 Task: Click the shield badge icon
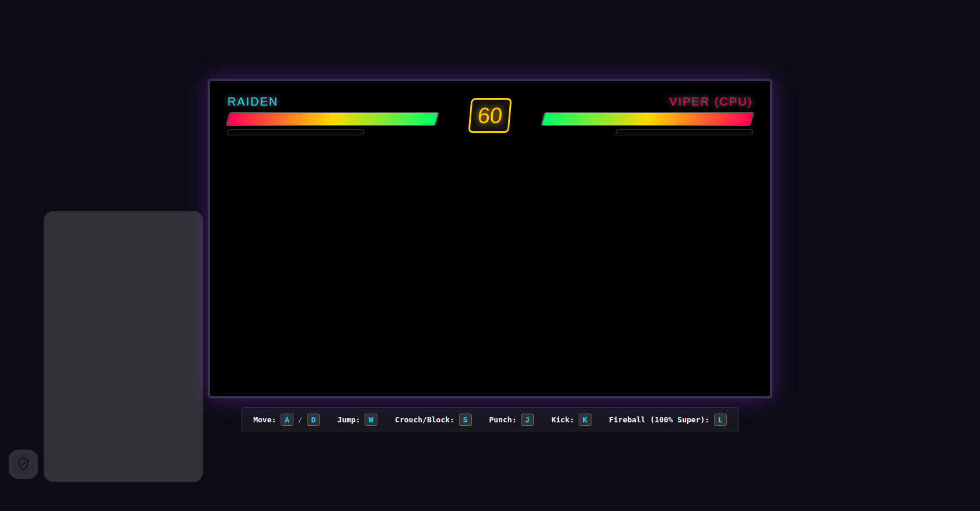[x=23, y=464]
